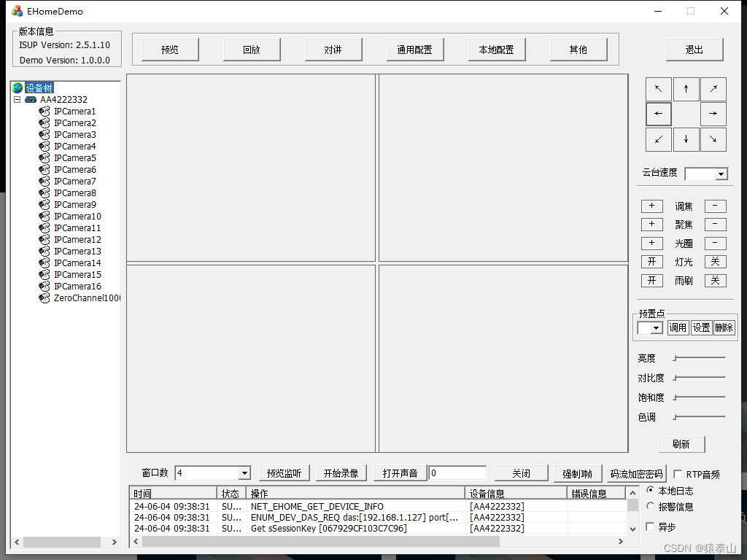This screenshot has height=560, width=747.
Task: Click the stream number input field showing 0
Action: click(x=457, y=472)
